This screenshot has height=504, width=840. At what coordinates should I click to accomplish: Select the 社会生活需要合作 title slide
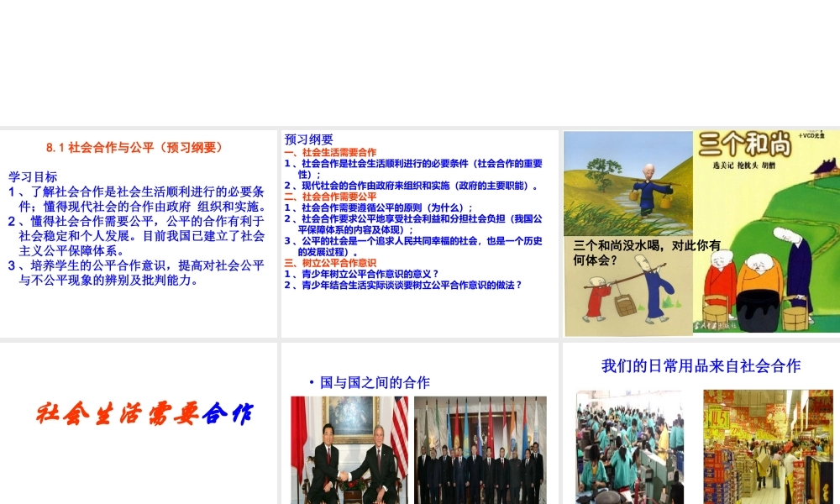pos(139,423)
